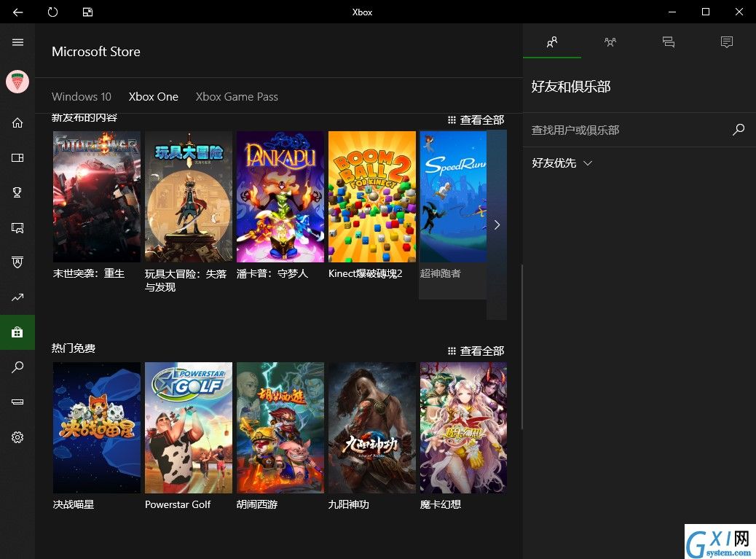Open the Pankapu game cover
Screen dimensions: 756x559
(280, 197)
